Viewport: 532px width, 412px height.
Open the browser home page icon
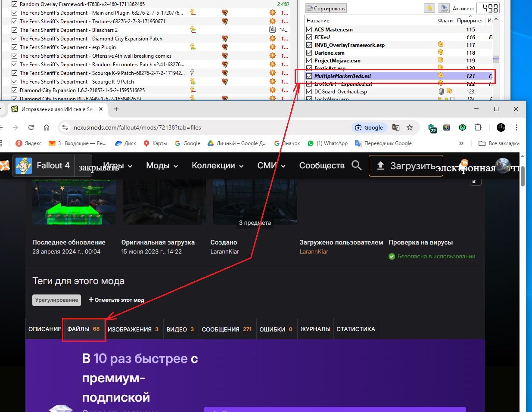[47, 127]
